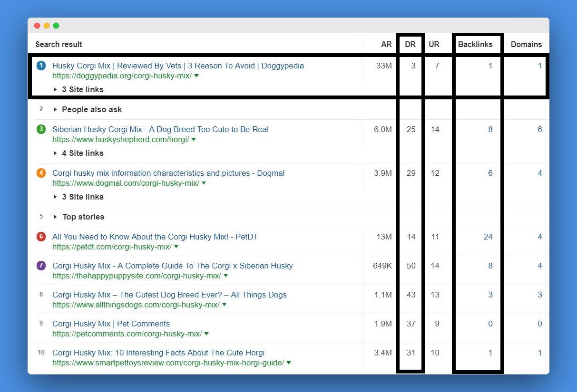Open domains count 1 for Doggypedia
This screenshot has height=392, width=577.
[540, 66]
